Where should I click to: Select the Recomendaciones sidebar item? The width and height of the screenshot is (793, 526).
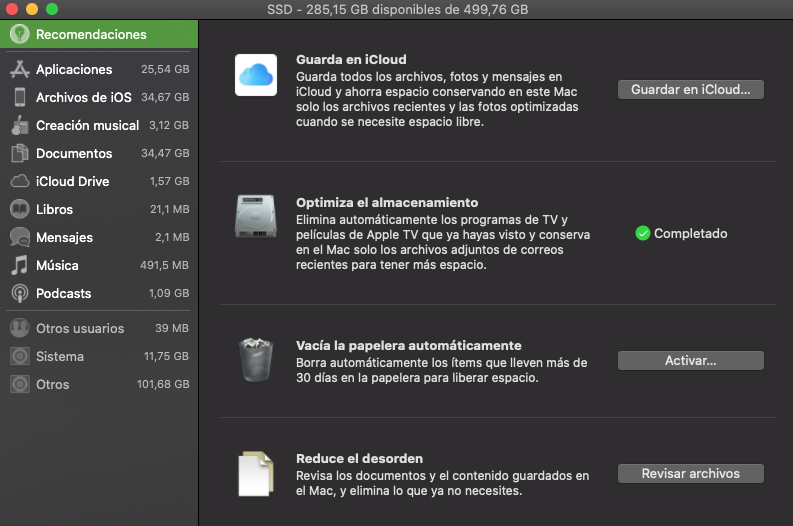click(99, 34)
